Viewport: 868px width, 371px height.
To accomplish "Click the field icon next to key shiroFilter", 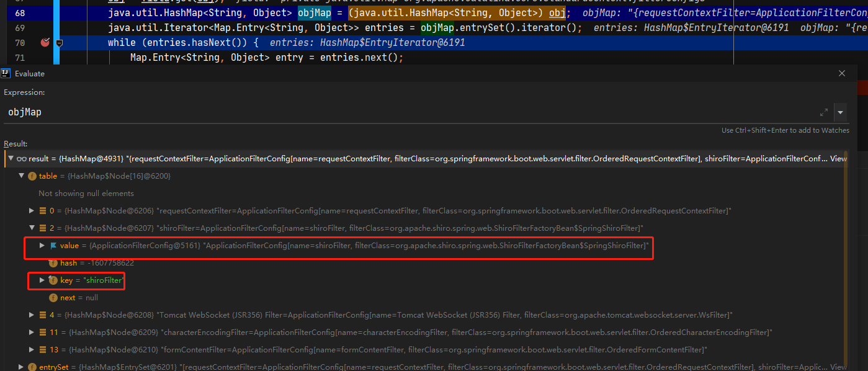I will pos(53,280).
